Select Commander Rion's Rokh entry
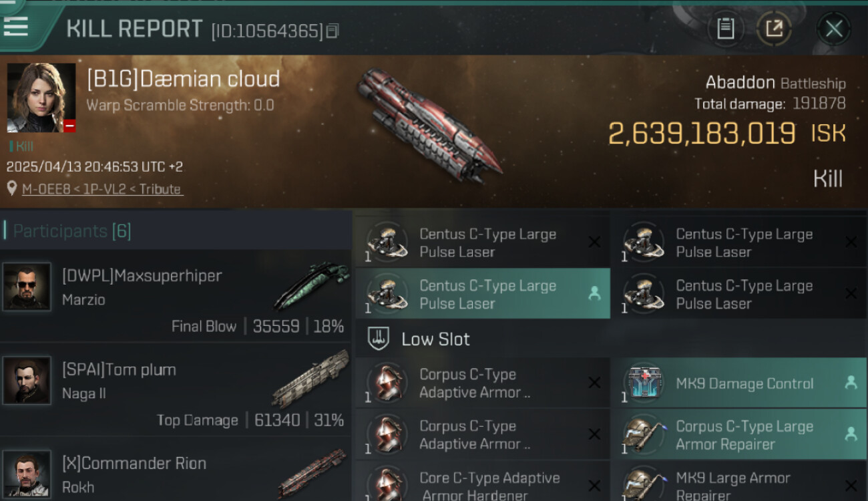The image size is (868, 501). tap(175, 470)
